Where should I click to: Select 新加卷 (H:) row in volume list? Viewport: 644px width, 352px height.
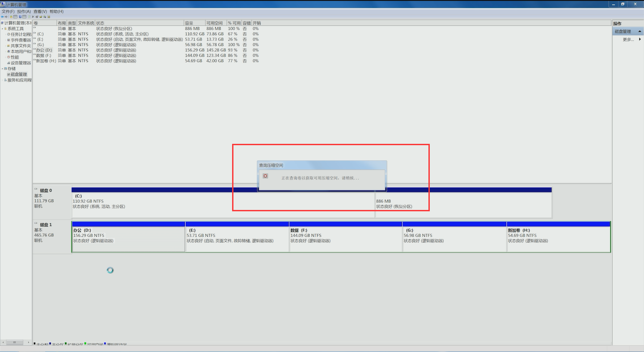click(x=146, y=61)
